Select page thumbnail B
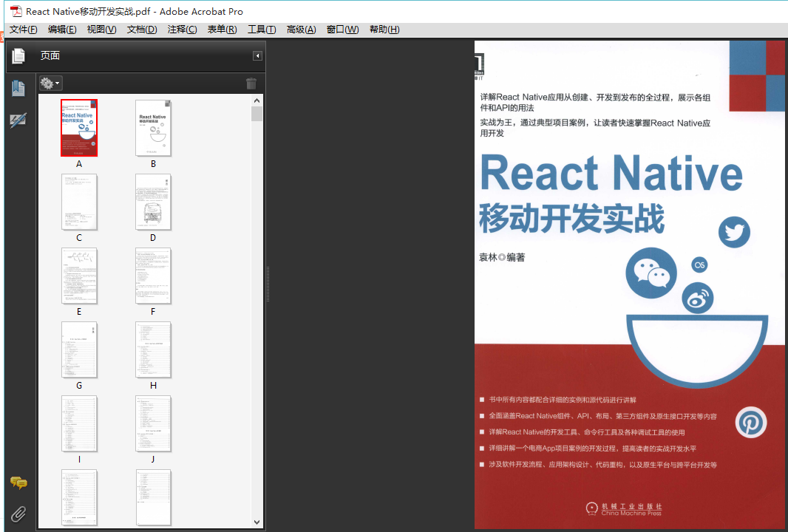The image size is (788, 532). pos(153,128)
